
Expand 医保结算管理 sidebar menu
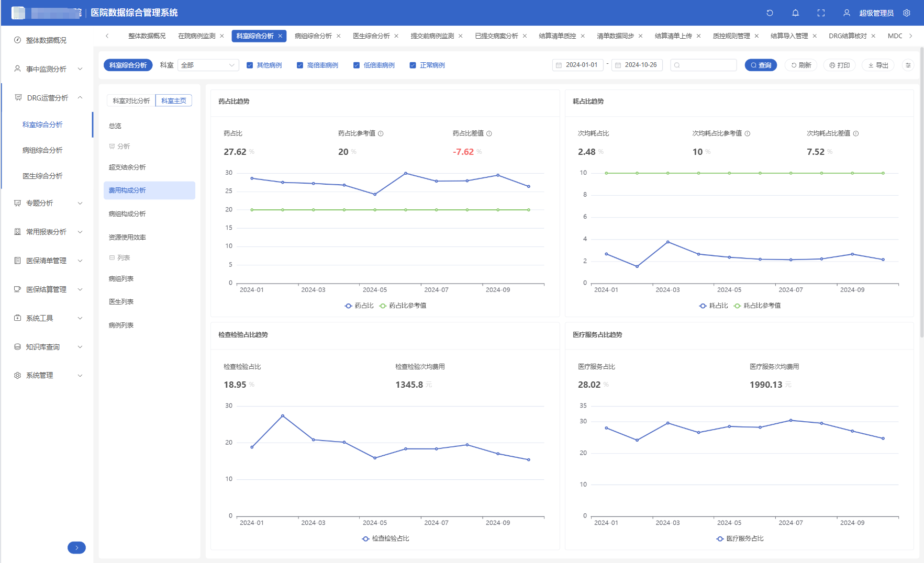48,289
